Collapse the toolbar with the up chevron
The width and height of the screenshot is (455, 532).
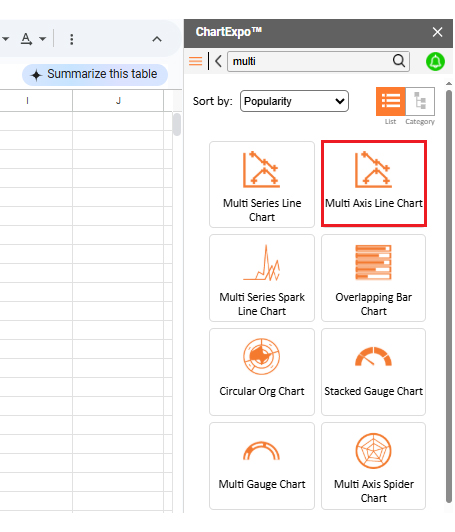point(157,39)
